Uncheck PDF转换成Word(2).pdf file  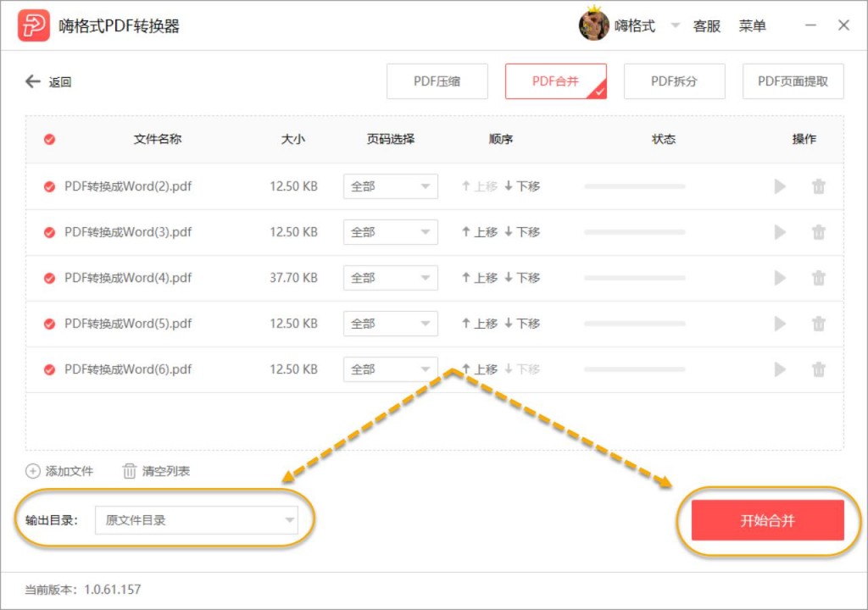coord(49,186)
